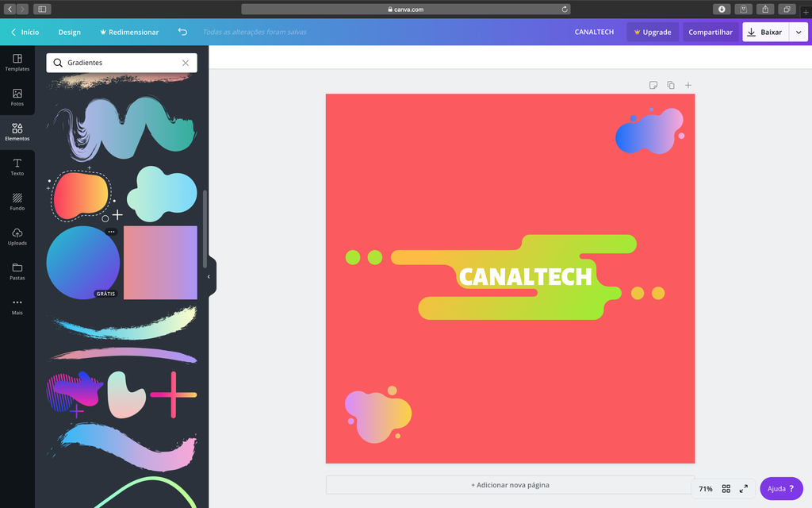This screenshot has height=508, width=812.
Task: Select the Elementos sidebar panel
Action: [x=17, y=132]
